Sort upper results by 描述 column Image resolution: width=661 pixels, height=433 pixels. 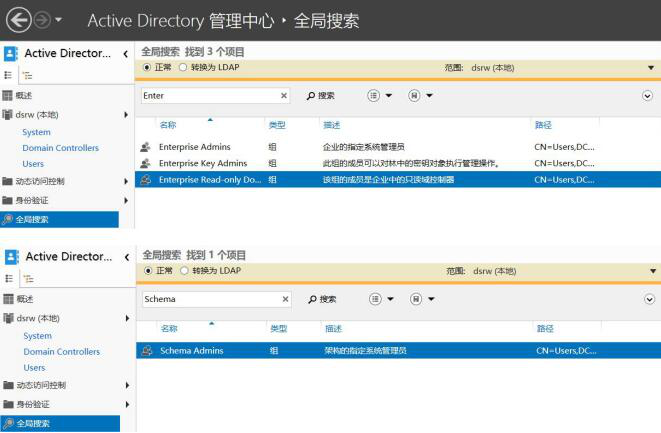click(332, 125)
